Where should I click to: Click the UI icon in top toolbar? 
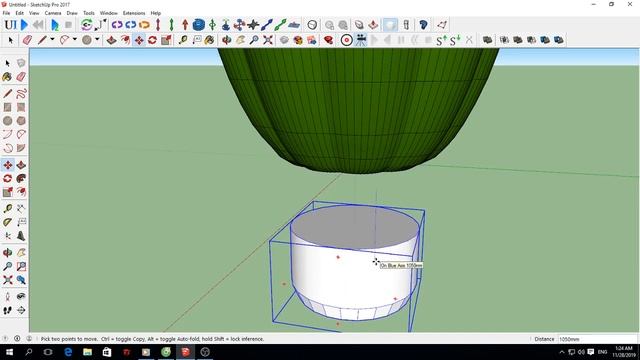11,25
